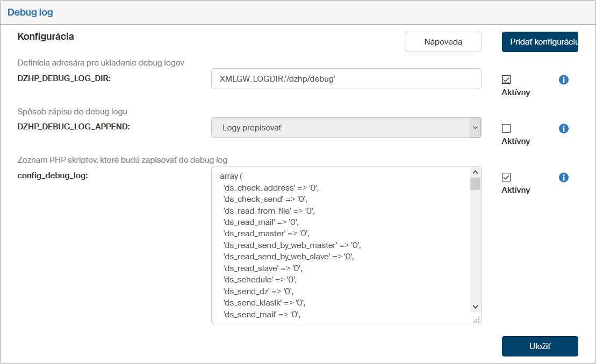Open info icon beside config_debug_log
This screenshot has width=596, height=364.
(x=563, y=178)
